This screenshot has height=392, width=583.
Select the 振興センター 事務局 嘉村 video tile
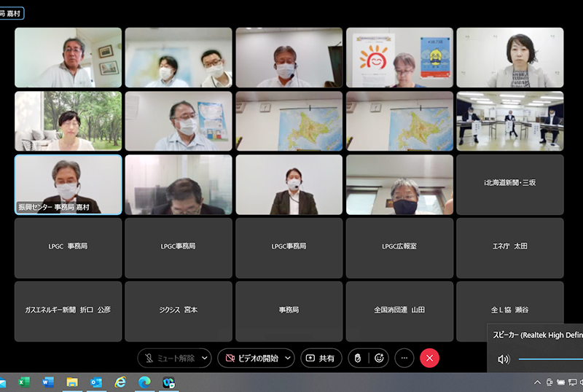click(x=69, y=184)
